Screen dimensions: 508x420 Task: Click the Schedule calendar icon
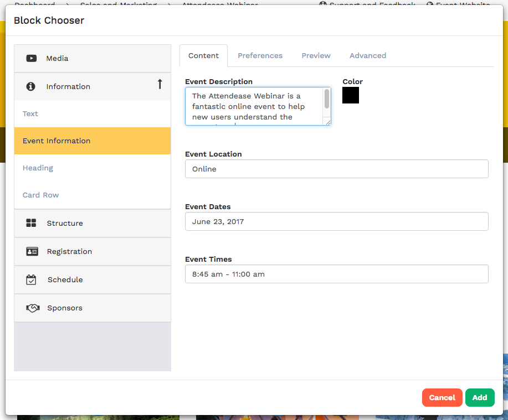[31, 279]
